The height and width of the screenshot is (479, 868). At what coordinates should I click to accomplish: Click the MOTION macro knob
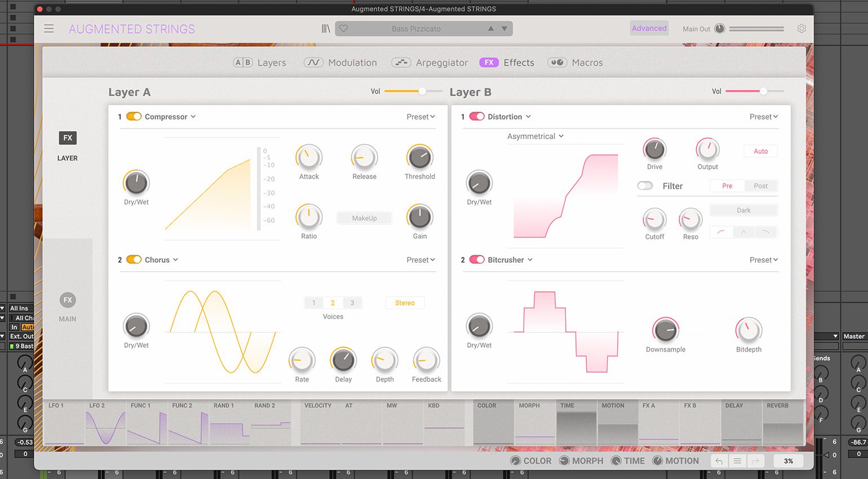point(657,461)
